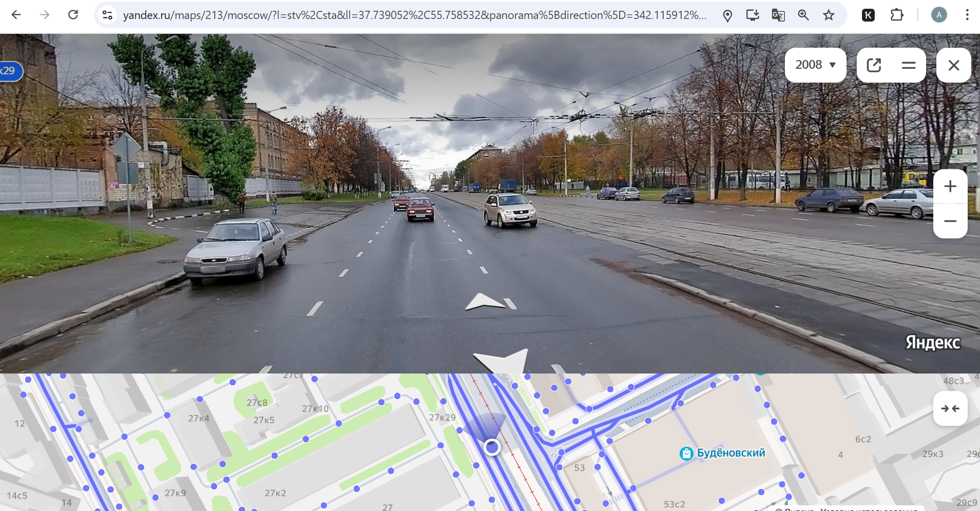
Task: Click current position marker on map
Action: (x=492, y=447)
